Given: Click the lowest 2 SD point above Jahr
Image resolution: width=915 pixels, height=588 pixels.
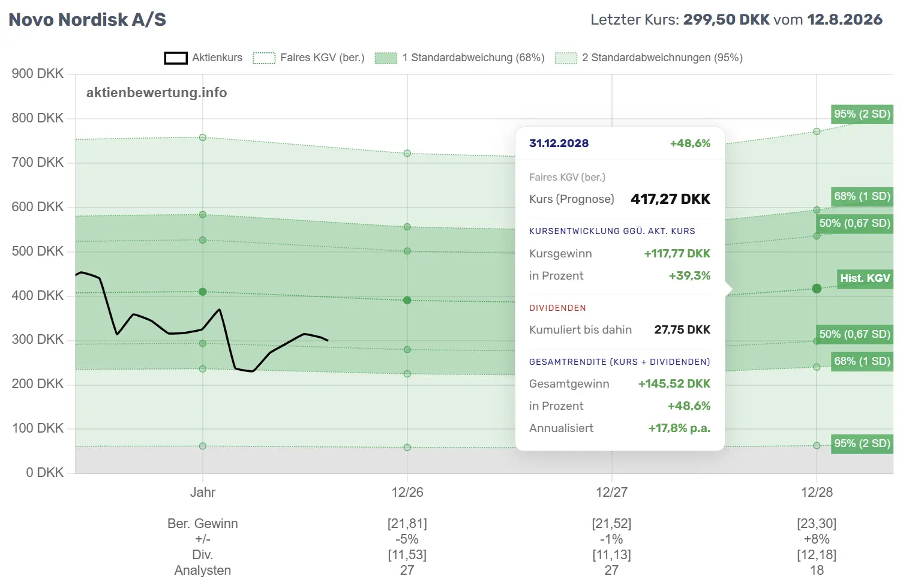Looking at the screenshot, I should [203, 446].
